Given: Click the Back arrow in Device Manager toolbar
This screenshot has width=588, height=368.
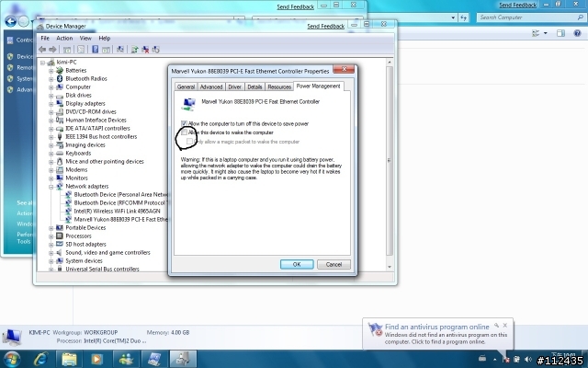Looking at the screenshot, I should 42,50.
